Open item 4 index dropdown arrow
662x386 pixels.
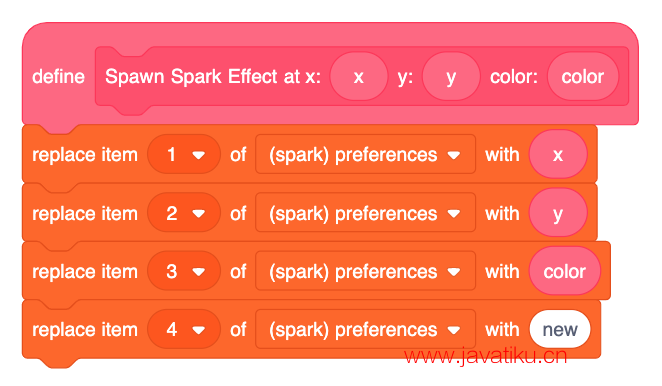[198, 330]
